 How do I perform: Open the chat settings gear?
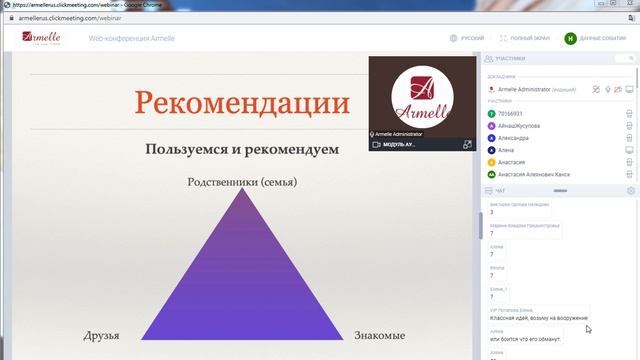pyautogui.click(x=631, y=191)
